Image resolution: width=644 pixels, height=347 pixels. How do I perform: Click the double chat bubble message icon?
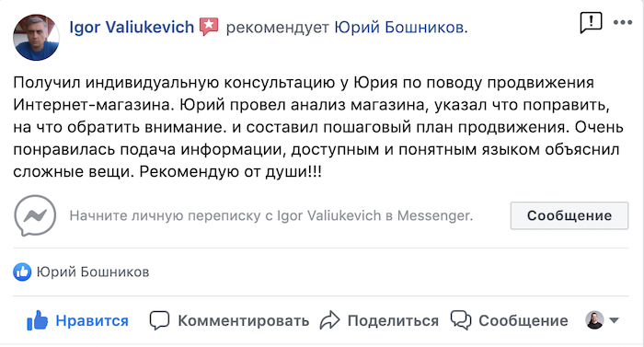click(x=461, y=320)
